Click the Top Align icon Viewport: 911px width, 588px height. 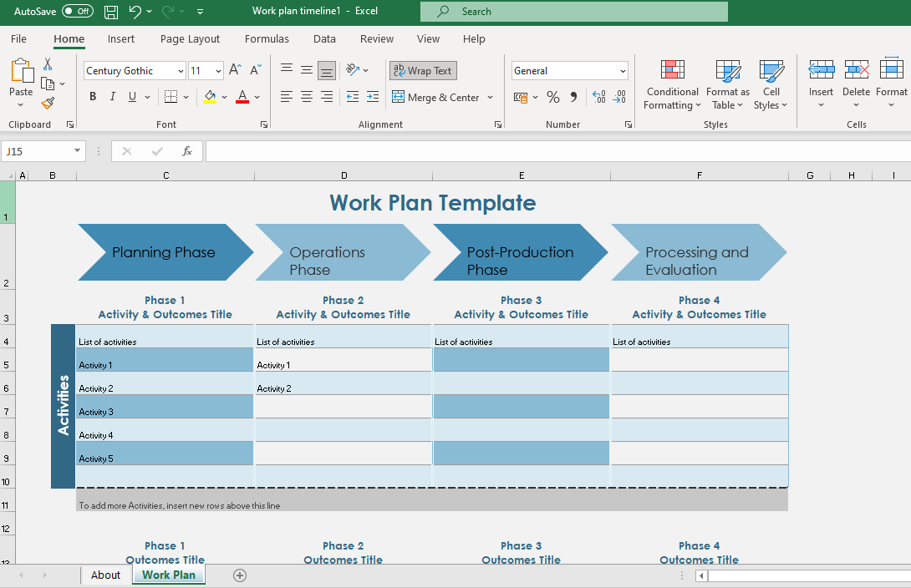click(x=287, y=70)
